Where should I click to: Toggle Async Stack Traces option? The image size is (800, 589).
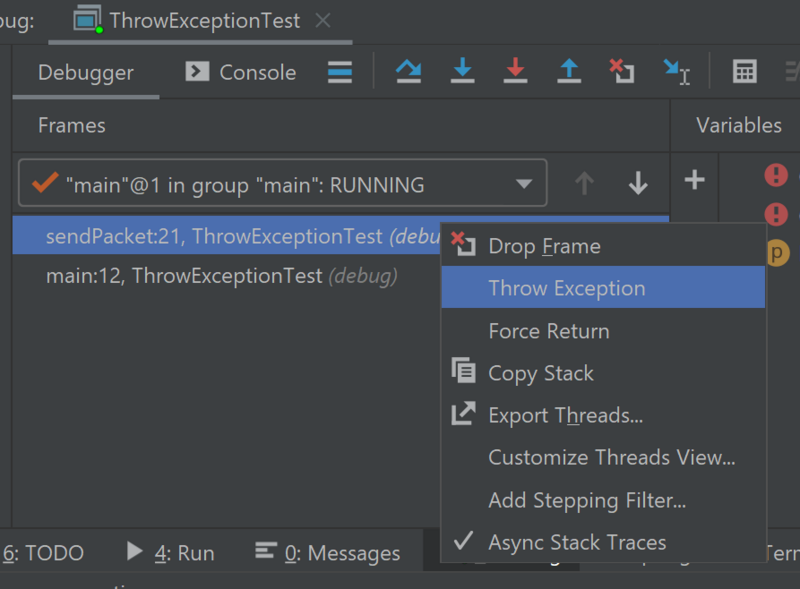pos(577,543)
